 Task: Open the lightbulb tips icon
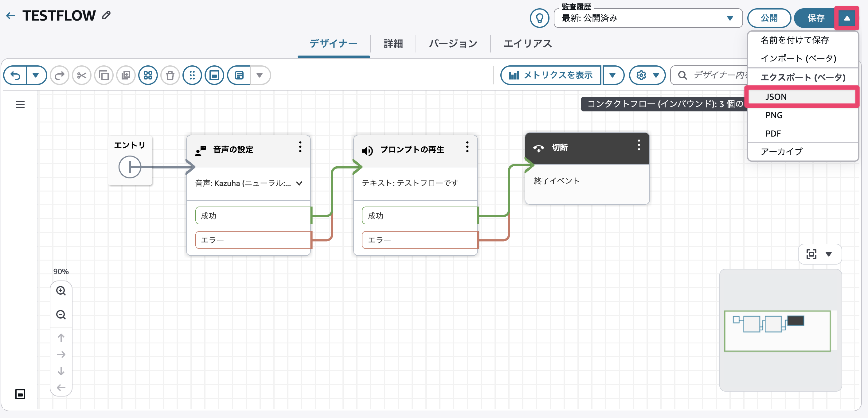pos(539,18)
